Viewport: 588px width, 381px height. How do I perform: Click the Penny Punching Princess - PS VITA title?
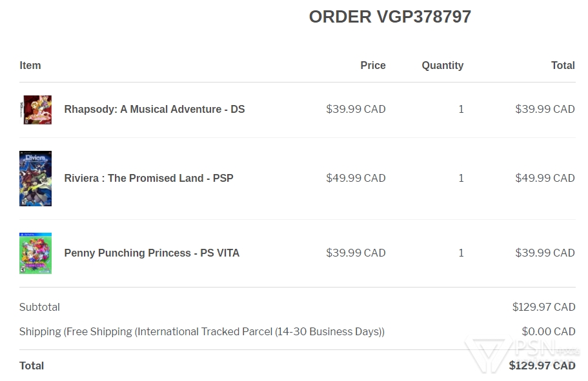(152, 253)
